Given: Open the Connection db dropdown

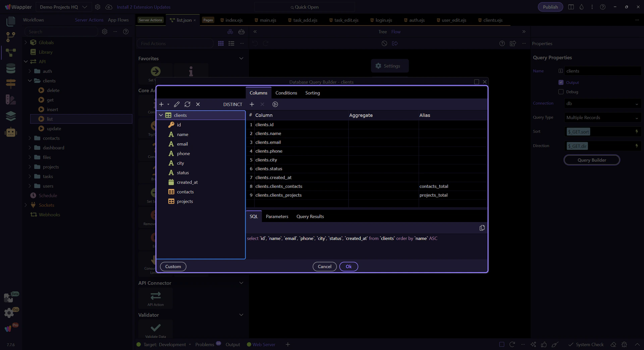Looking at the screenshot, I should pos(602,104).
